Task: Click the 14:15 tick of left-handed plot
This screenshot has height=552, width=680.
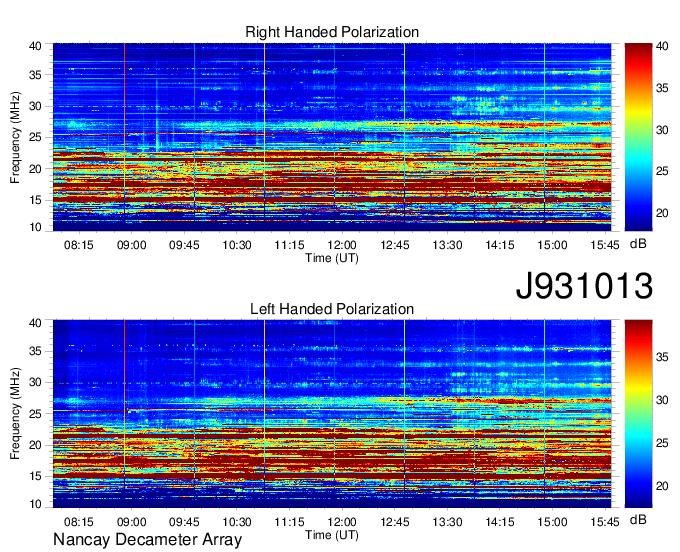Action: point(500,522)
